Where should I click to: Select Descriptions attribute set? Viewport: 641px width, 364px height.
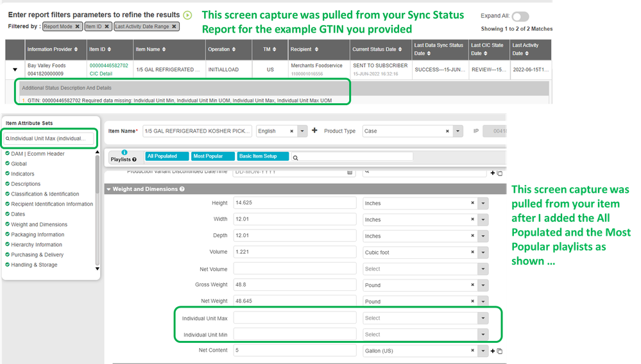coord(26,184)
